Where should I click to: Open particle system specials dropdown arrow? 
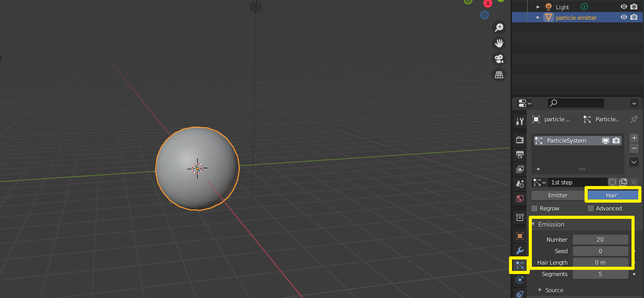point(634,162)
